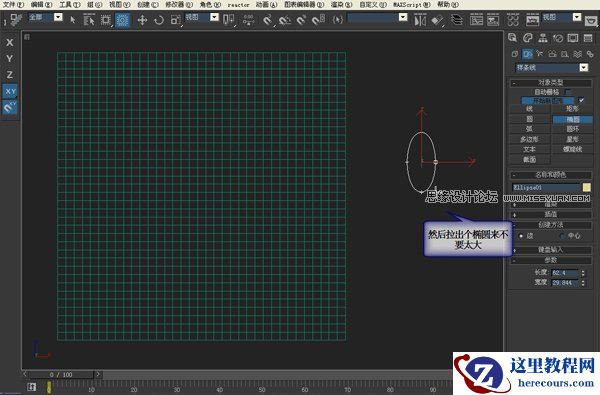Image resolution: width=600 pixels, height=395 pixels.
Task: Click the Selection Link tool in toolbar
Action: coord(15,20)
